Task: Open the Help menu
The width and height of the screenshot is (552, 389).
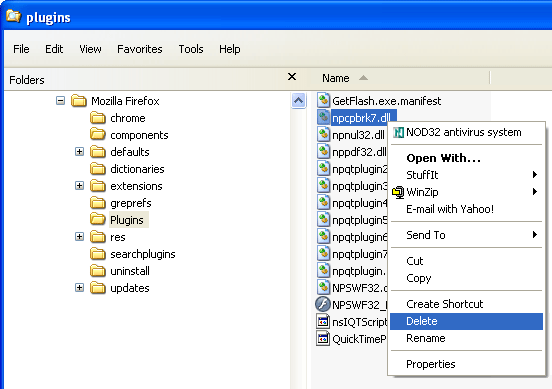Action: 230,49
